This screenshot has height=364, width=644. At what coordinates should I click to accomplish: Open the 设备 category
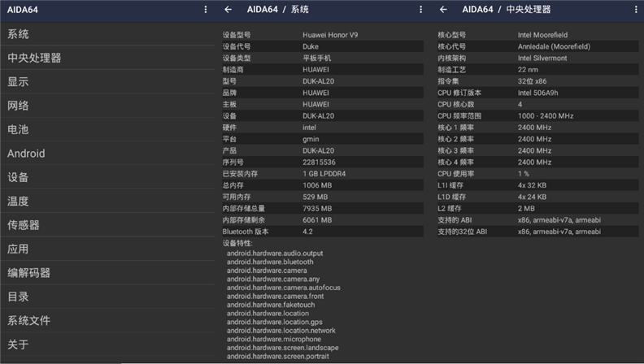pyautogui.click(x=107, y=177)
